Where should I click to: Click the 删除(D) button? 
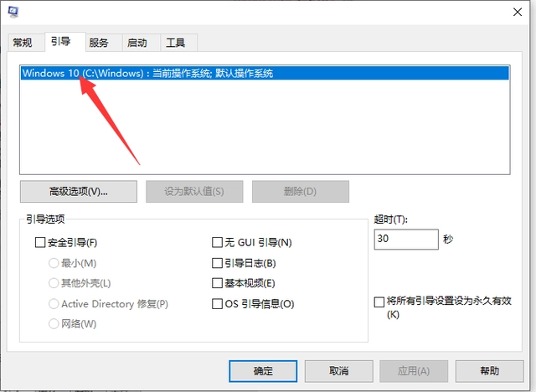[300, 191]
